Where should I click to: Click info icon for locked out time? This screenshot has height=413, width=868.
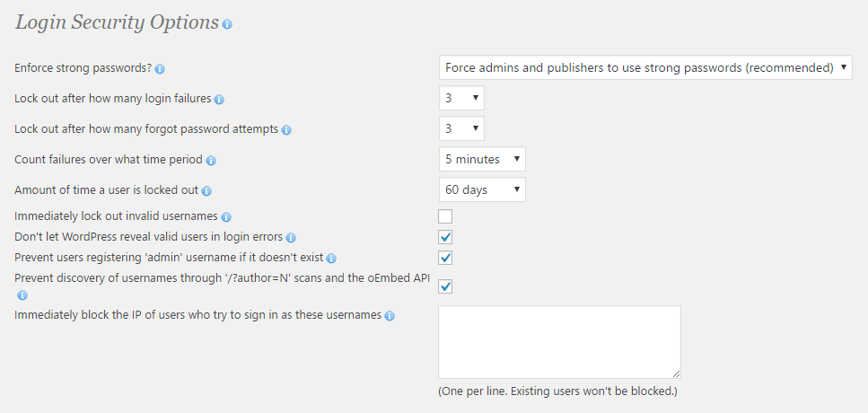coord(206,191)
